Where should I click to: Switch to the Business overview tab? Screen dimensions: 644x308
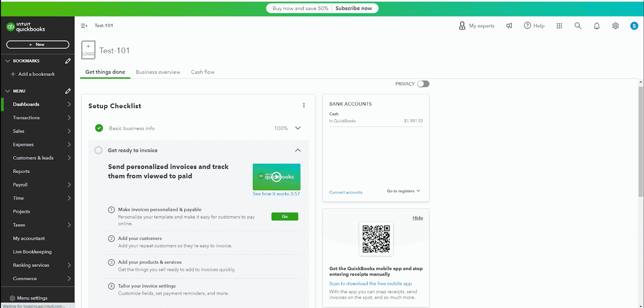coord(158,72)
